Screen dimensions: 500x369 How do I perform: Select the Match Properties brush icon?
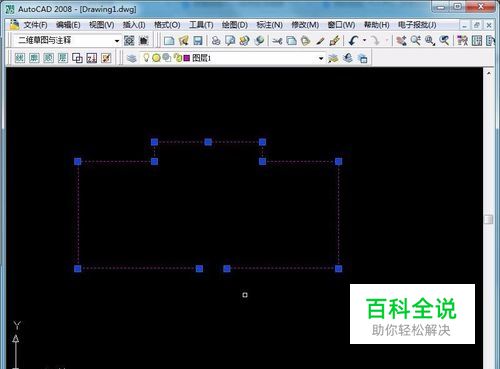coord(320,41)
